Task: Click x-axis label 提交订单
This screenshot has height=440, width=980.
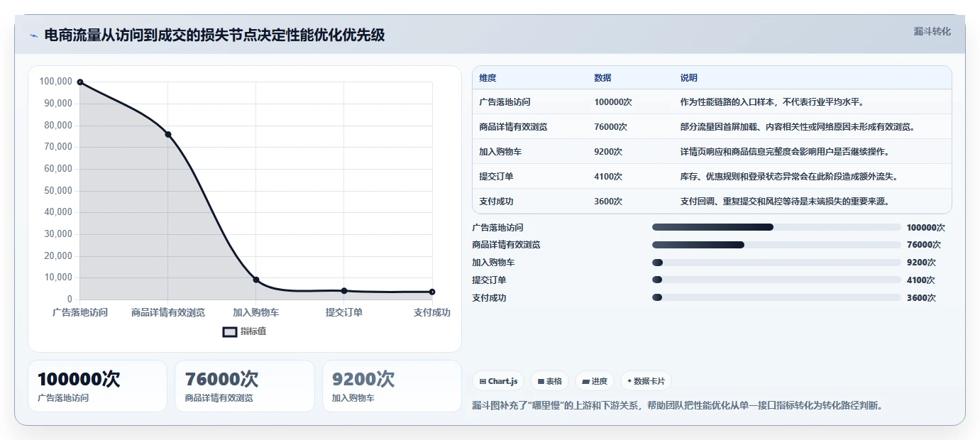Action: (344, 312)
